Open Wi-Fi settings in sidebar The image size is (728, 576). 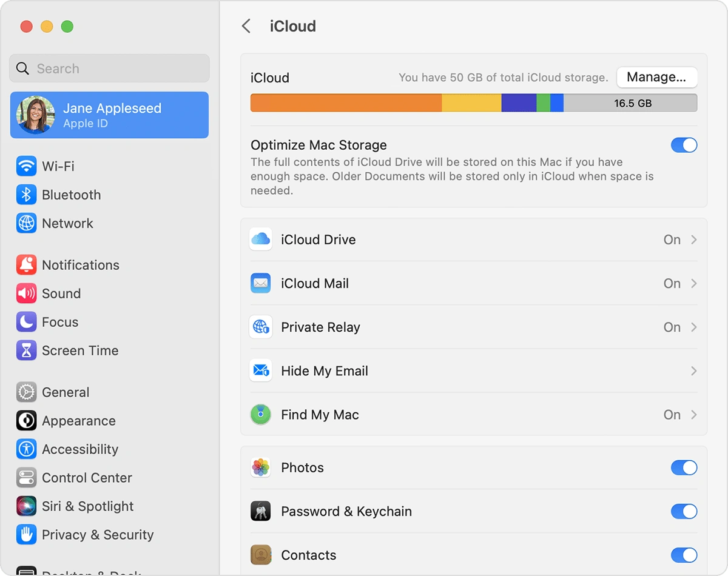pos(58,166)
